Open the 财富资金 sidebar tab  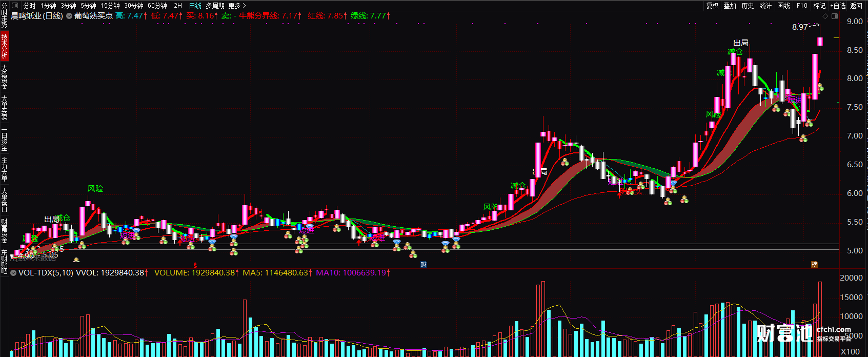(4, 231)
